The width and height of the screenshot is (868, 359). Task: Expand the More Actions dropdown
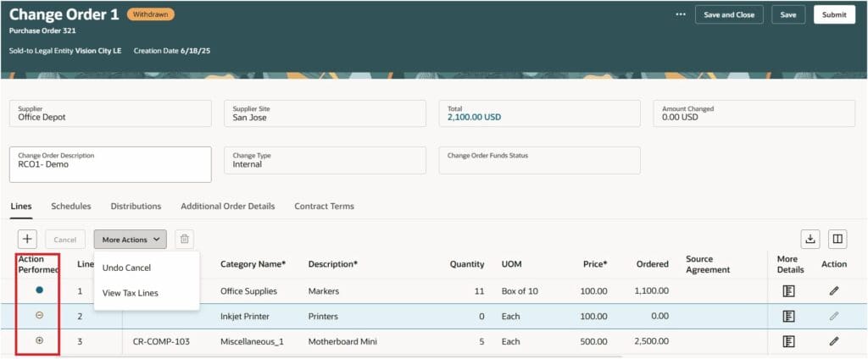(x=131, y=240)
